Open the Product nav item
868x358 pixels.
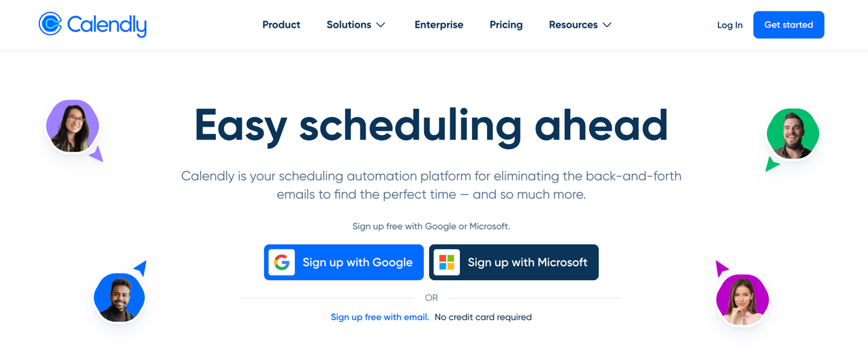pyautogui.click(x=281, y=25)
